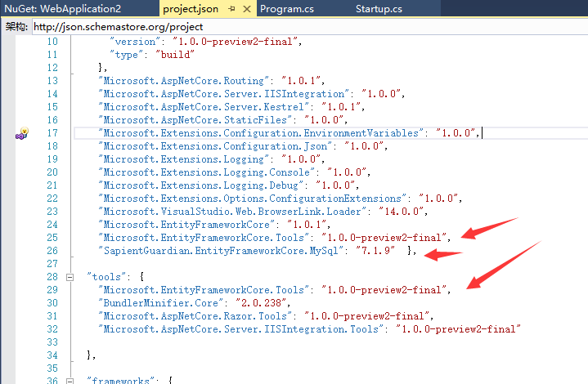
Task: Click the "2.0.238" version value
Action: click(x=261, y=303)
